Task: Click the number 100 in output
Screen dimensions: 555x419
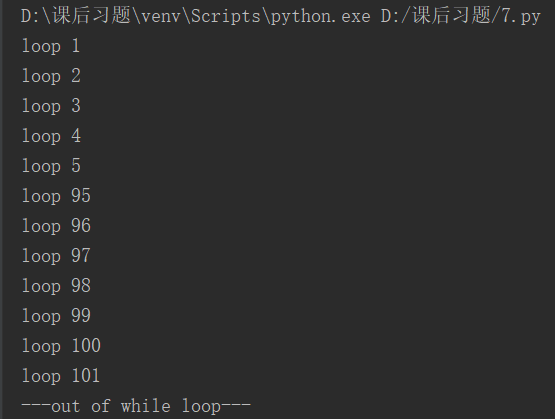Action: 86,345
